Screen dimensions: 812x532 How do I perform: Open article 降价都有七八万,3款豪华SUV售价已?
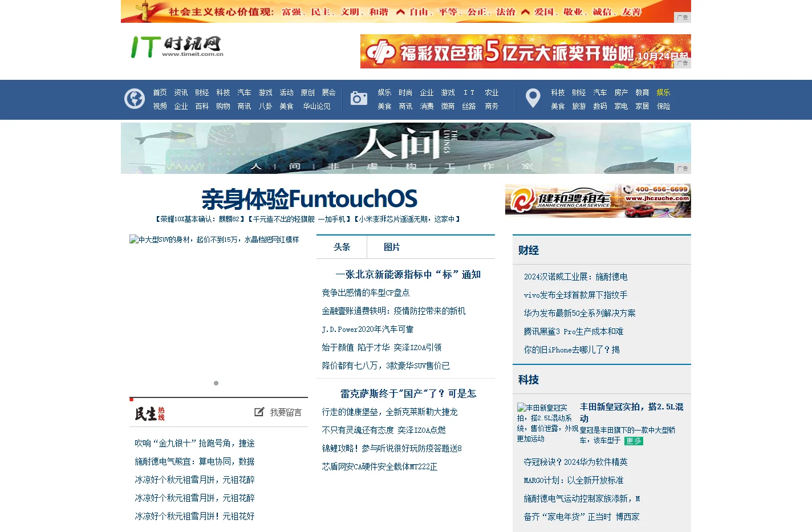[386, 366]
